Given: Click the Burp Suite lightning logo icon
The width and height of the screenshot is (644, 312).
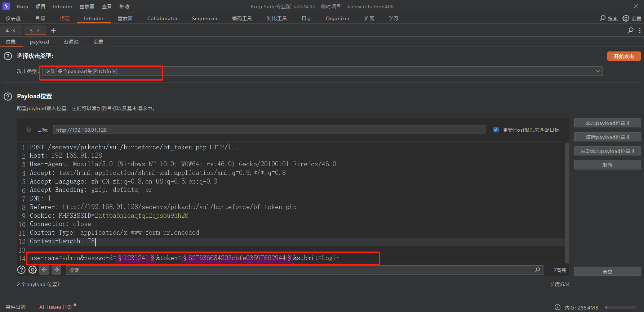Looking at the screenshot, I should pyautogui.click(x=6, y=6).
